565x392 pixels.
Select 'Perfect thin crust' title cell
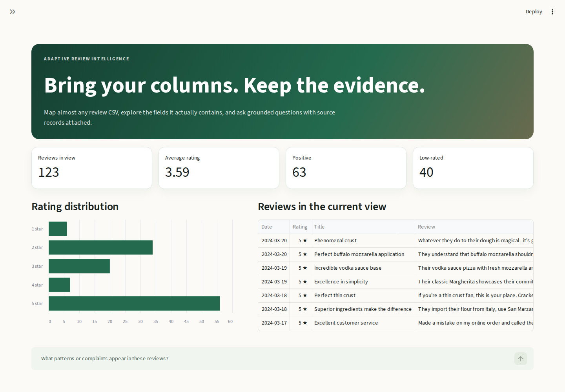(x=363, y=296)
